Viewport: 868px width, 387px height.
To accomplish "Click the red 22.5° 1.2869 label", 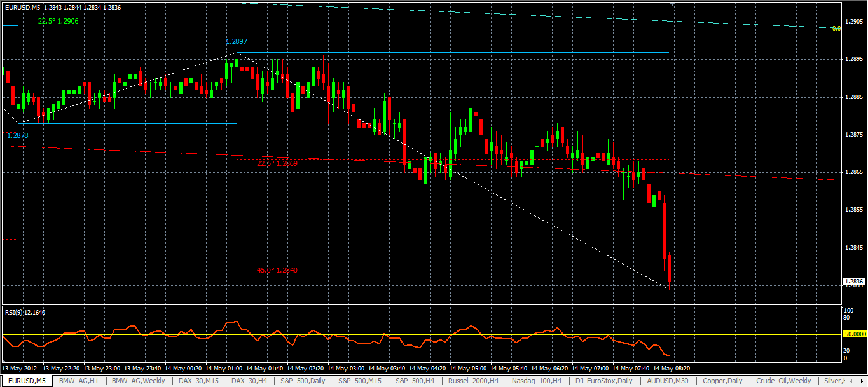I will click(277, 163).
